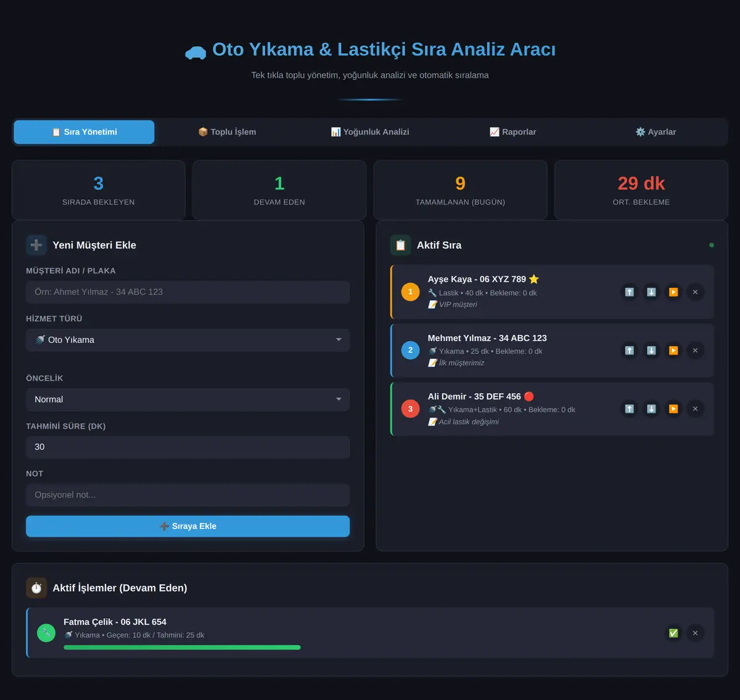Click the clipboard icon beside Aktif Sıra
740x700 pixels.
point(401,245)
